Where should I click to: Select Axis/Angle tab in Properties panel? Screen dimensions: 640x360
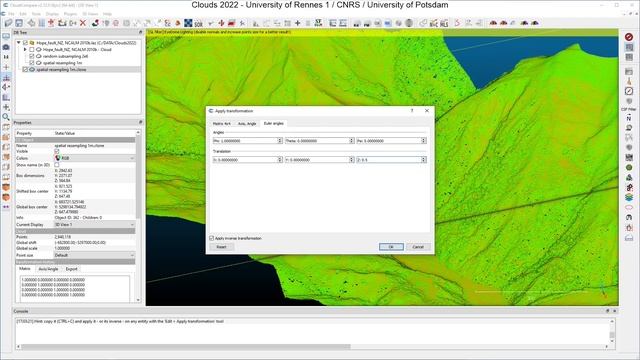click(x=49, y=269)
